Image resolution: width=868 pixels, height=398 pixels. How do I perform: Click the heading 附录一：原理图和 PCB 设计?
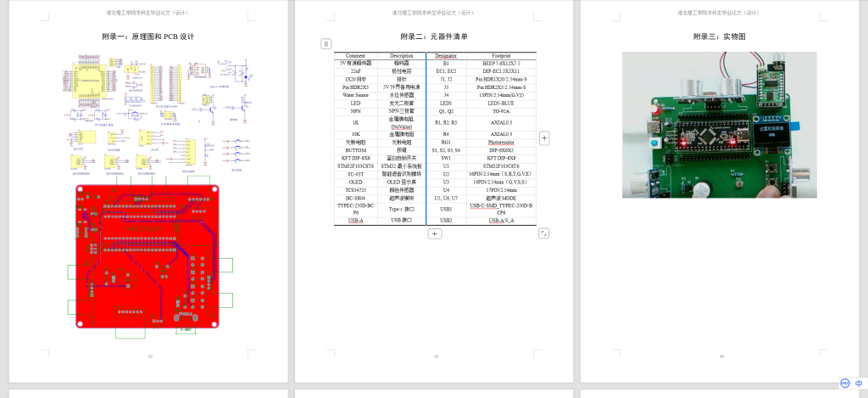pos(147,36)
